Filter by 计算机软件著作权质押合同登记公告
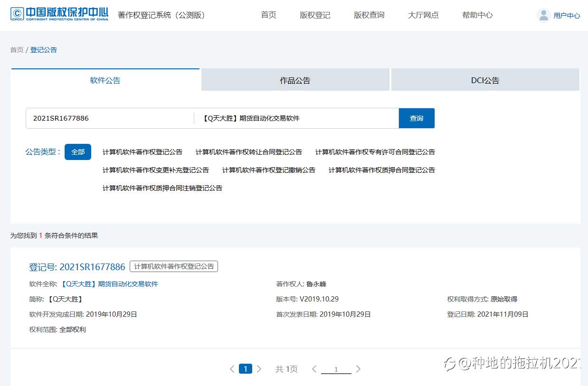This screenshot has width=588, height=386. point(382,170)
